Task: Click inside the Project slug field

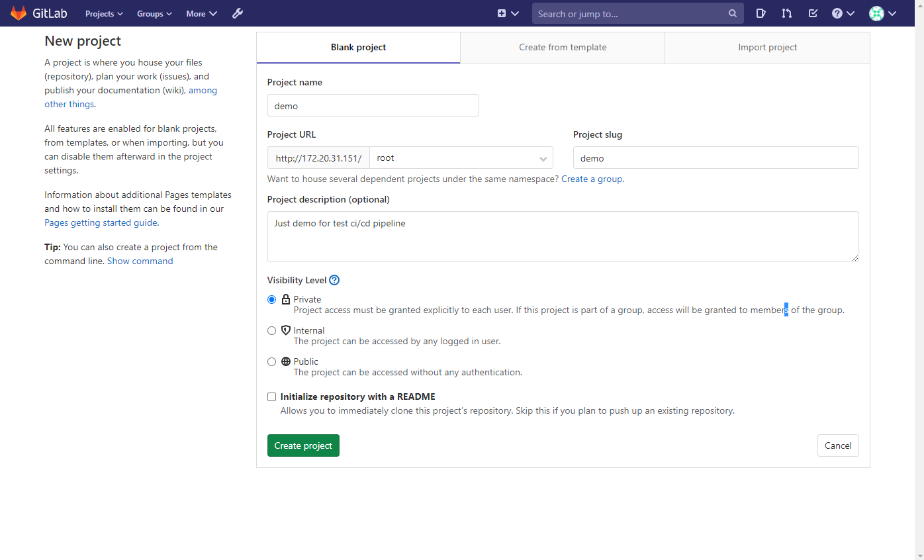Action: coord(716,158)
